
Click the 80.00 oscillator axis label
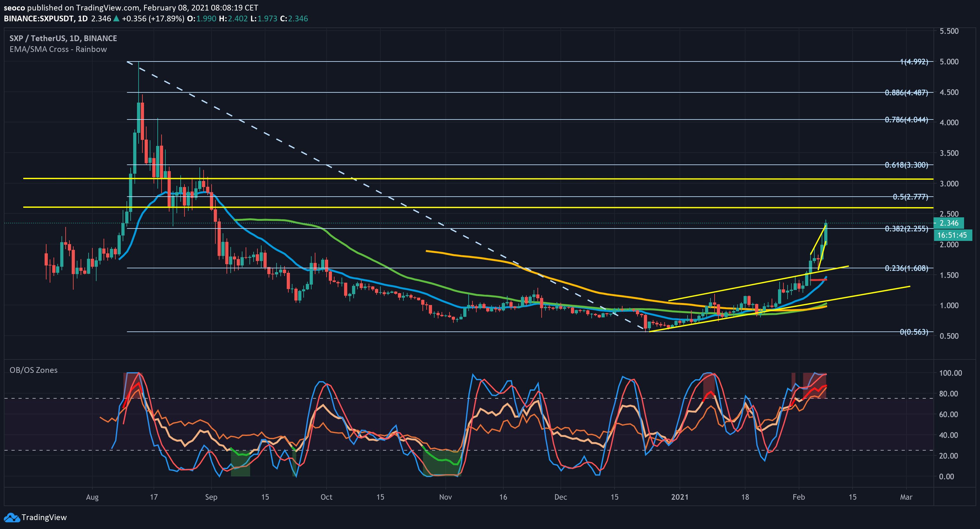[948, 394]
